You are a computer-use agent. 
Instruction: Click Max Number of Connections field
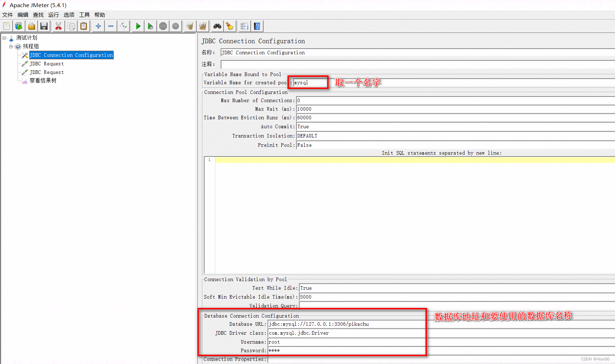(456, 101)
